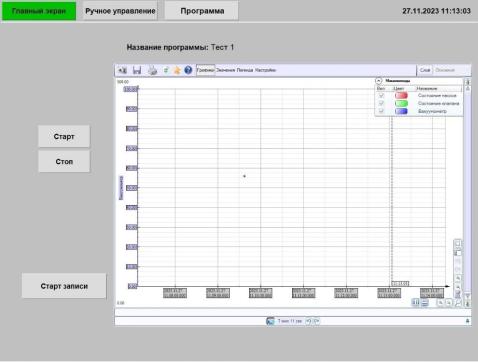Collapse the legend panel with round arrow
Viewport: 478px width, 362px height.
click(x=378, y=81)
